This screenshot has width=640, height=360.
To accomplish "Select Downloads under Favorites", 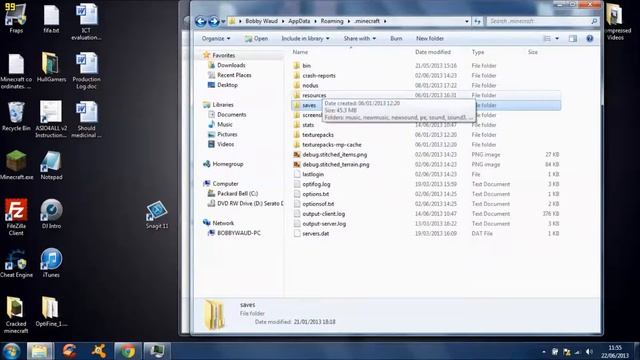I will pyautogui.click(x=231, y=65).
